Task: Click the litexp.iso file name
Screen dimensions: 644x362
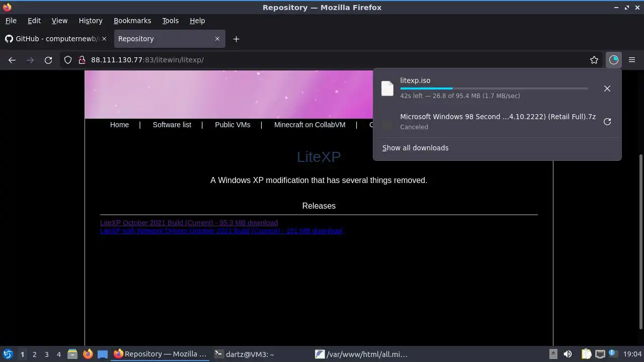Action: point(415,80)
